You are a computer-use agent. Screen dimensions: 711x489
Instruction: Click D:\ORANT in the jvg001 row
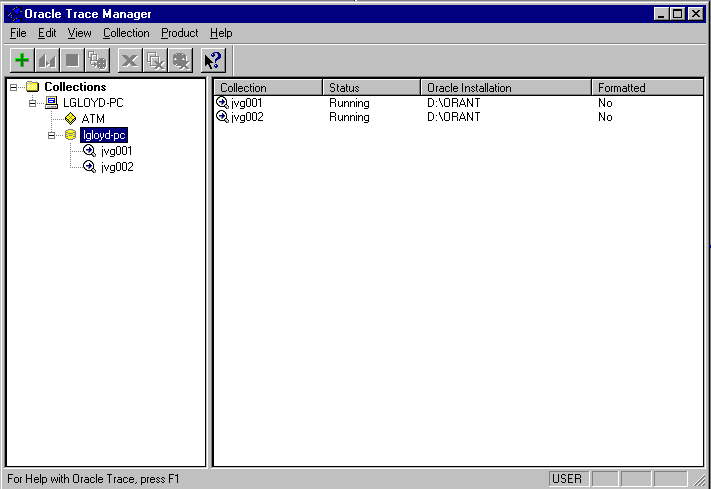click(x=453, y=103)
